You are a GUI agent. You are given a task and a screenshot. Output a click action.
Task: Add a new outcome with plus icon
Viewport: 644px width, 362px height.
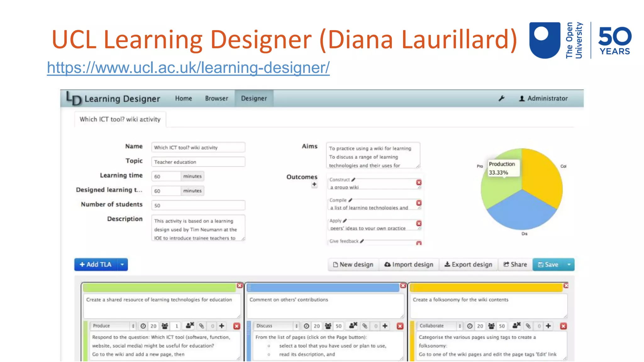click(x=314, y=185)
